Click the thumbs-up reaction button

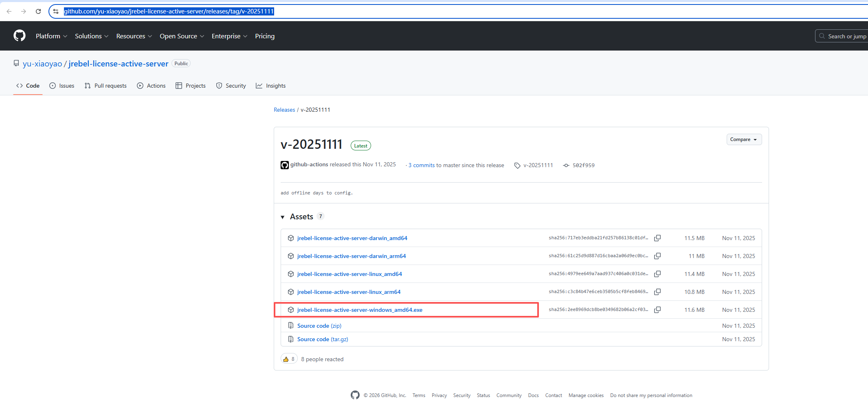coord(289,359)
